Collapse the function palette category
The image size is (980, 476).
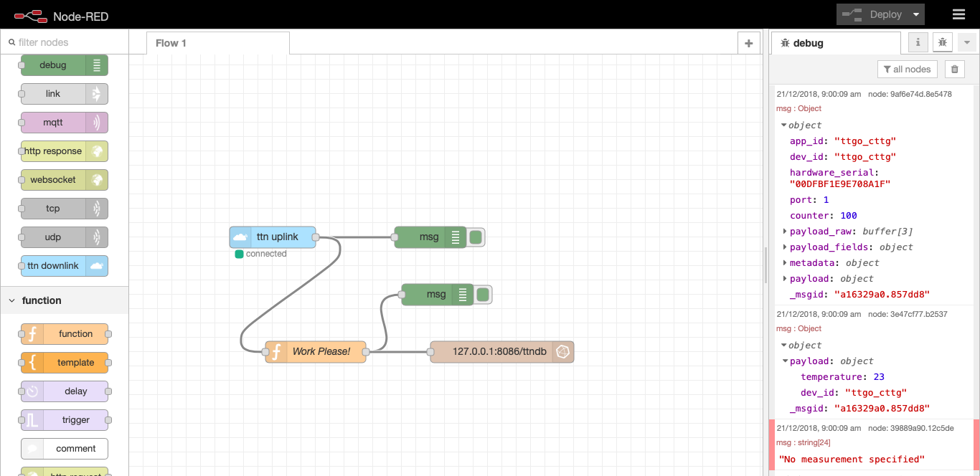point(64,300)
